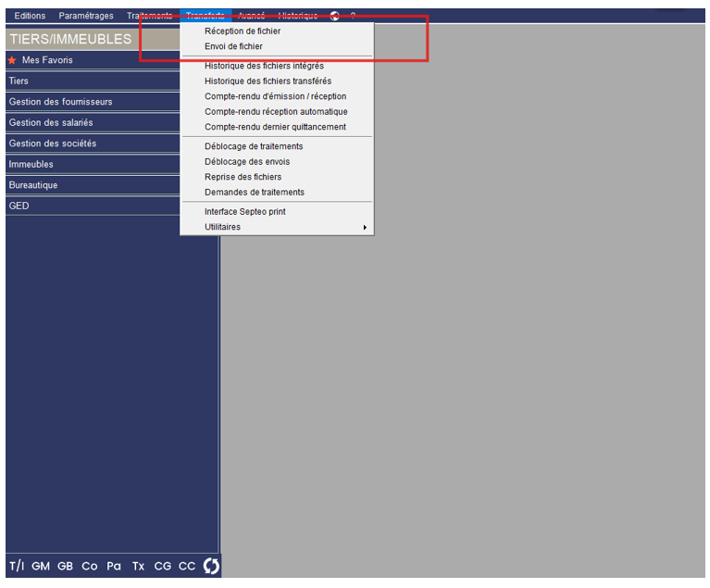The image size is (710, 588).
Task: Open the GM module shortcut
Action: click(41, 566)
